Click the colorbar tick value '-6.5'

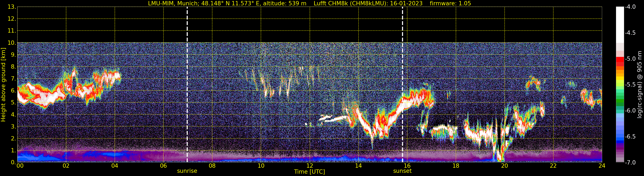(630, 137)
